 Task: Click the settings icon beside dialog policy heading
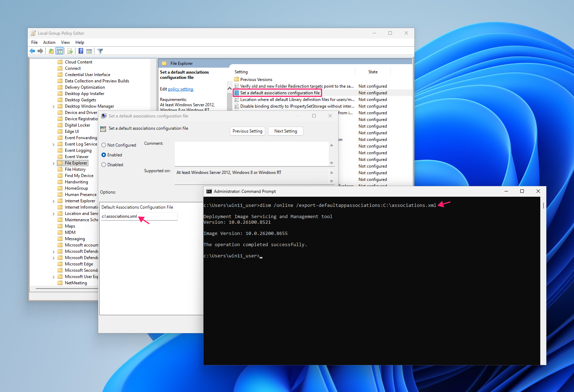click(103, 129)
